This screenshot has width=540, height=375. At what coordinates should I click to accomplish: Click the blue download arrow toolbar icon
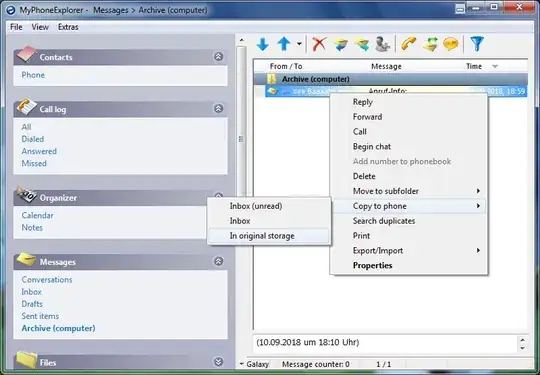[x=262, y=44]
